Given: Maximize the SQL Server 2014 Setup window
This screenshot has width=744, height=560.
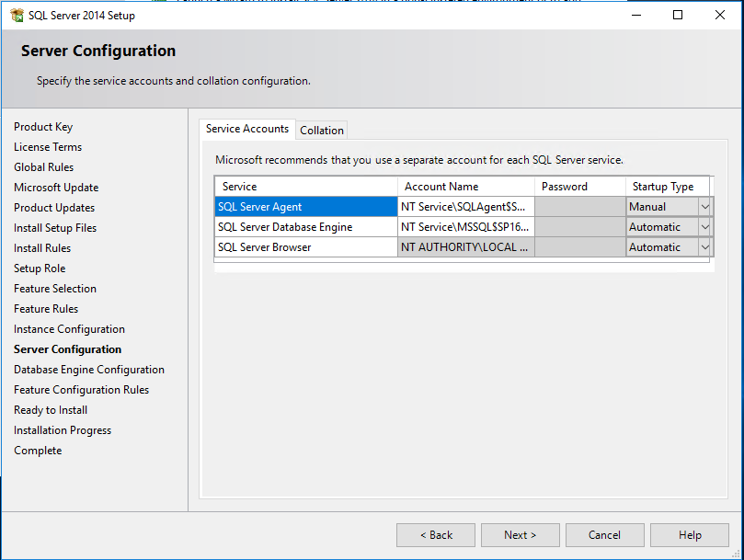Looking at the screenshot, I should (678, 16).
